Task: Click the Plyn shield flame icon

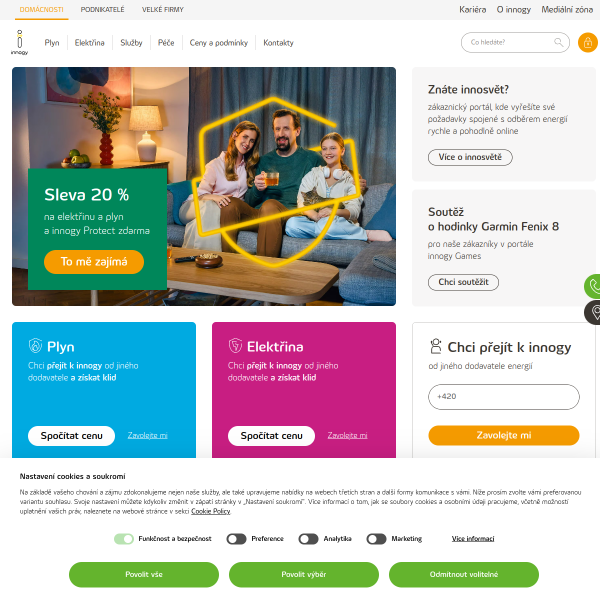Action: (35, 346)
